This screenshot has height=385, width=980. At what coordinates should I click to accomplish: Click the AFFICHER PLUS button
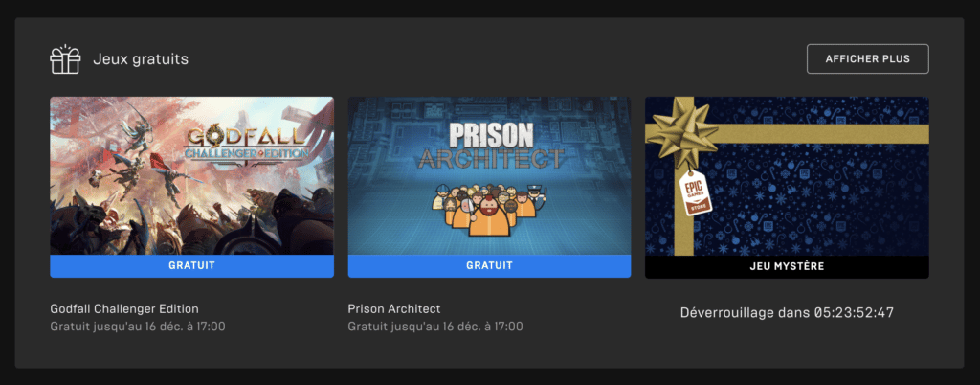click(x=867, y=58)
